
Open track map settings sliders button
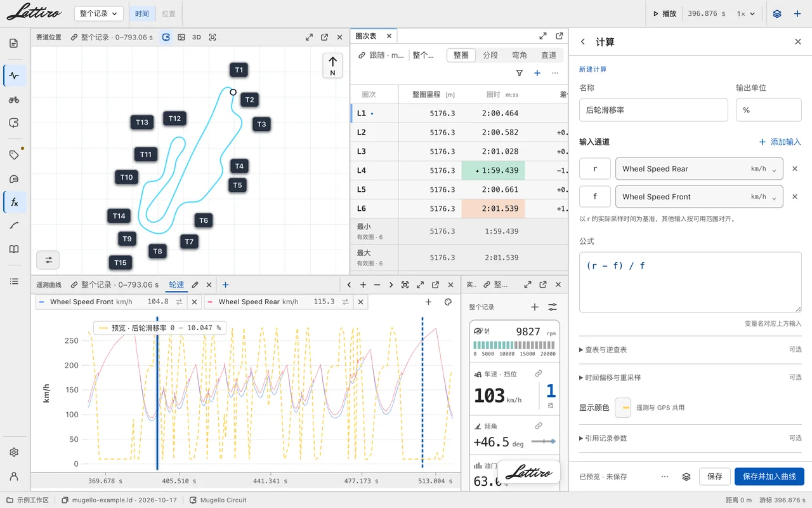click(48, 260)
